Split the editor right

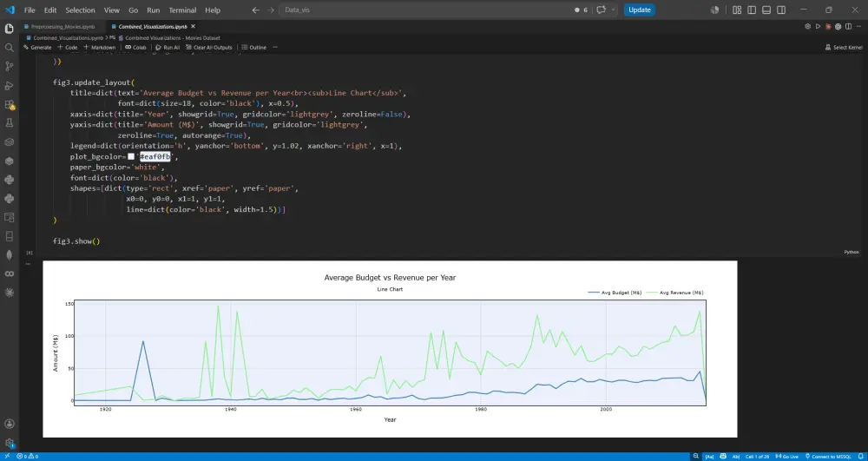pyautogui.click(x=847, y=26)
